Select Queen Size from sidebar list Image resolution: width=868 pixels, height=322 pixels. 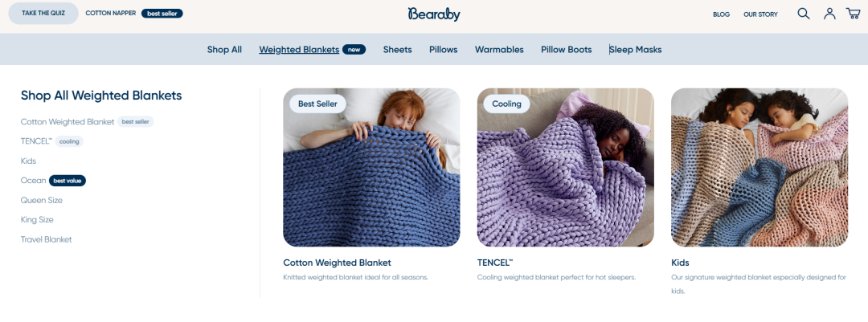[x=42, y=200]
